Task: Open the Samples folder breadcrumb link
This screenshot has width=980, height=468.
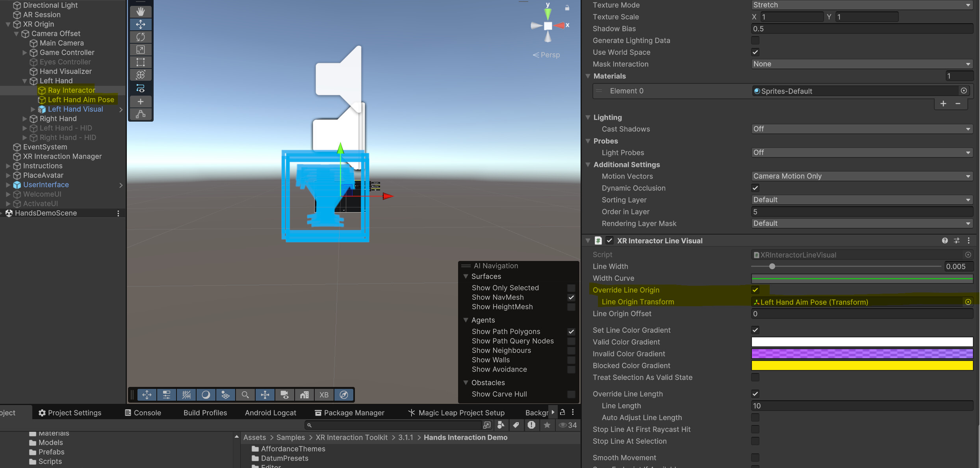Action: (x=290, y=437)
